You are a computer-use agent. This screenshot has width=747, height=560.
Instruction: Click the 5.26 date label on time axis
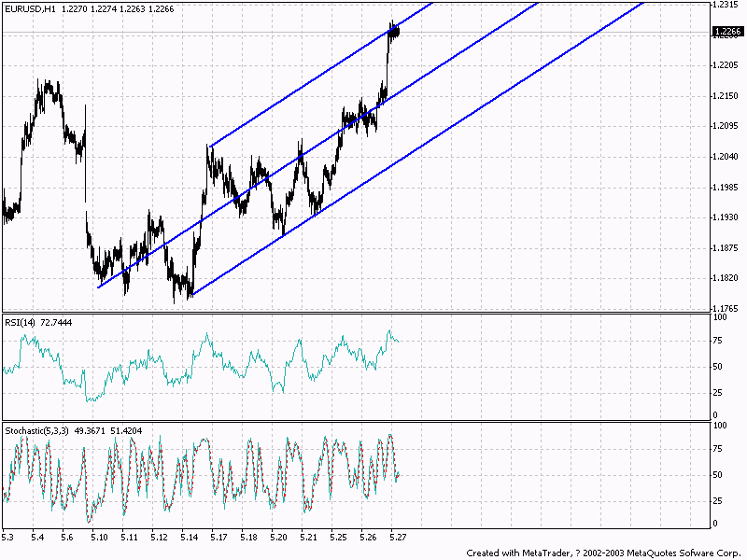[x=368, y=538]
